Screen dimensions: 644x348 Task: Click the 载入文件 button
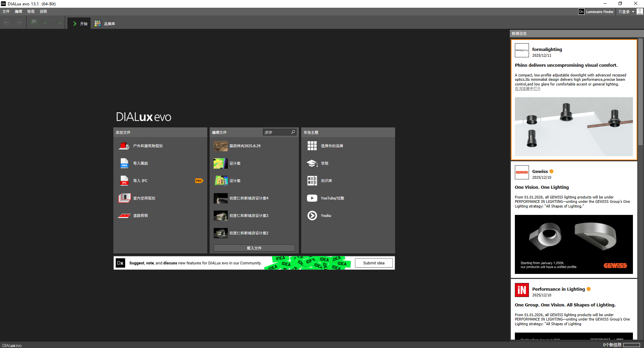254,248
